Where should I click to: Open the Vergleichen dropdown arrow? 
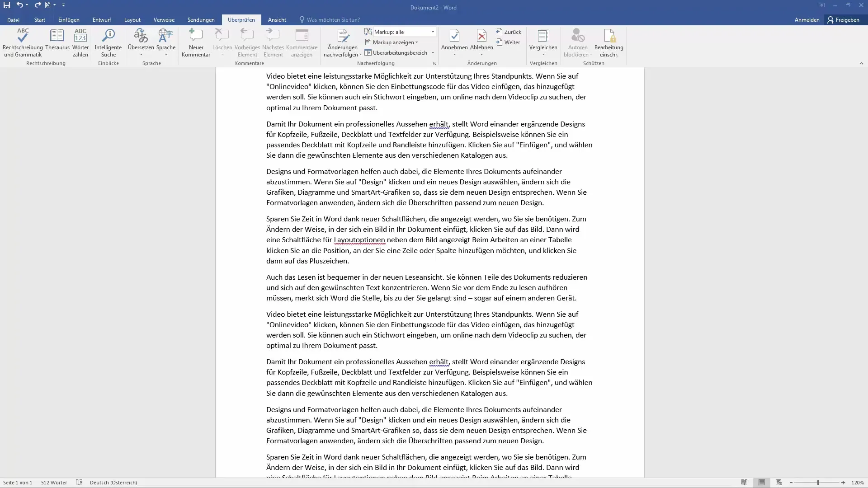[x=543, y=55]
